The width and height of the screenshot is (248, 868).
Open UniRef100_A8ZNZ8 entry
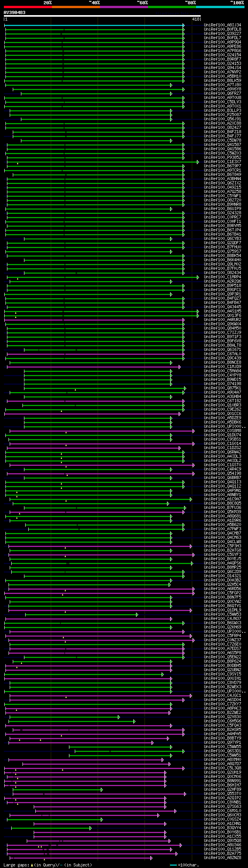[x=222, y=858]
